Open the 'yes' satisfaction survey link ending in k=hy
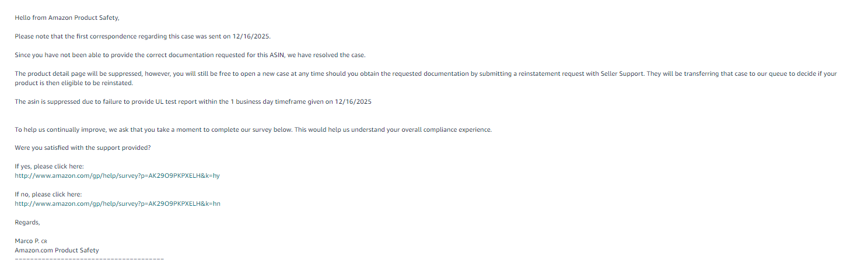868x260 pixels. pos(117,175)
